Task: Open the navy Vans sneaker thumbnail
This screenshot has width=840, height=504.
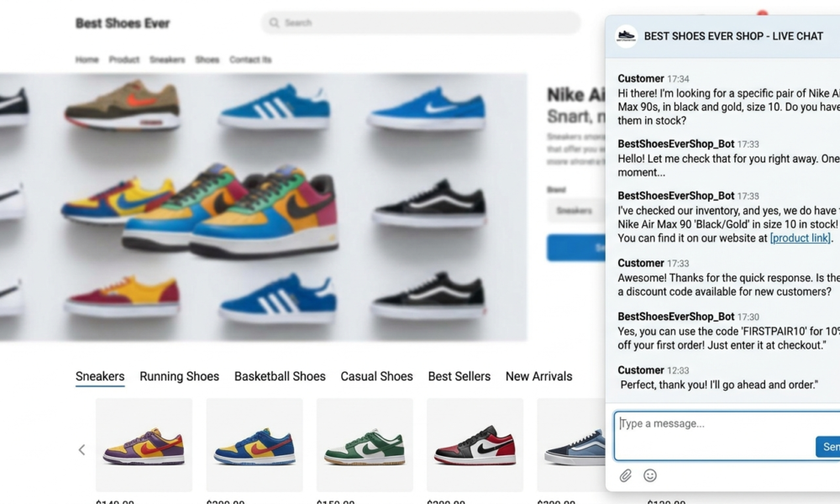Action: pos(571,445)
